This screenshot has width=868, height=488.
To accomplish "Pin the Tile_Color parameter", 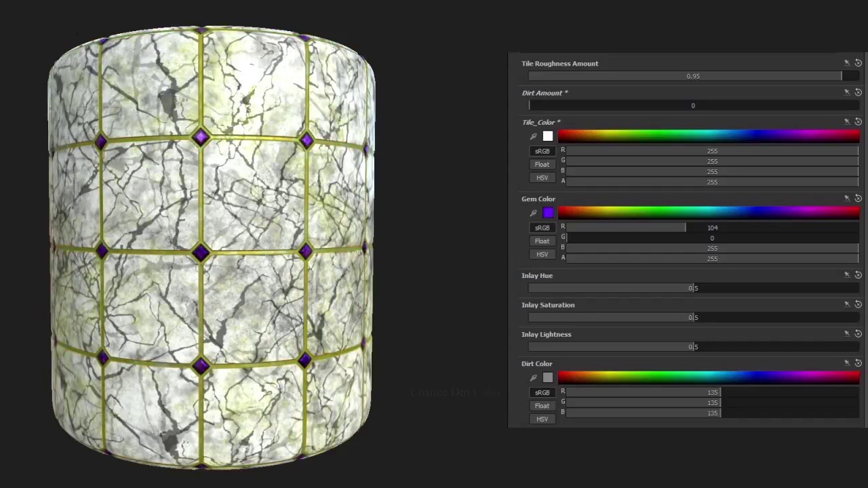I will (846, 122).
